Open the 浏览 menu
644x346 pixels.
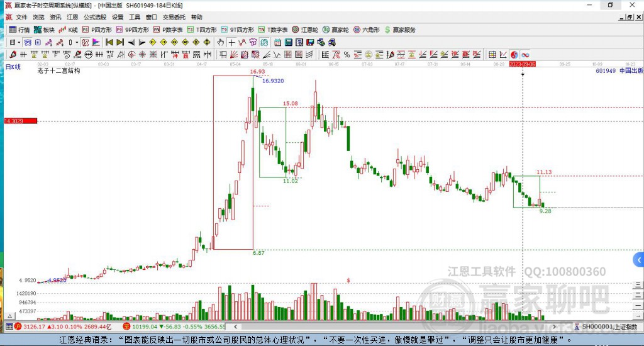(x=38, y=17)
